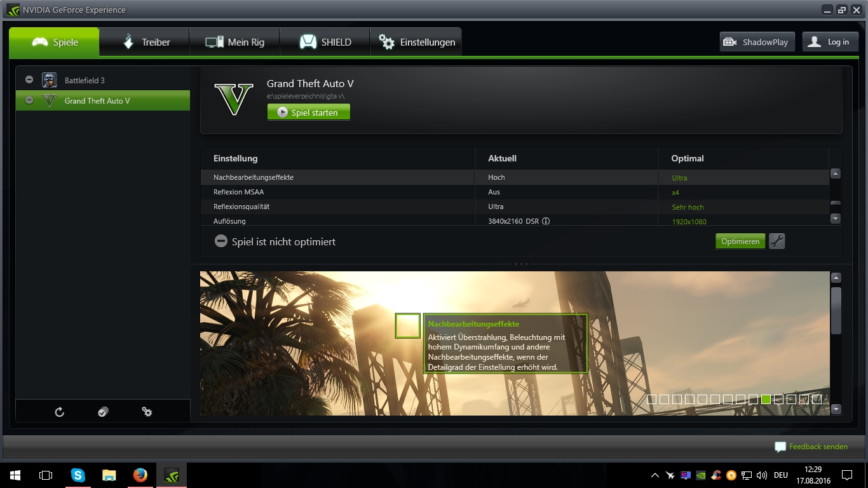Viewport: 868px width, 488px height.
Task: Click the panel divider dots handle
Action: (x=521, y=263)
